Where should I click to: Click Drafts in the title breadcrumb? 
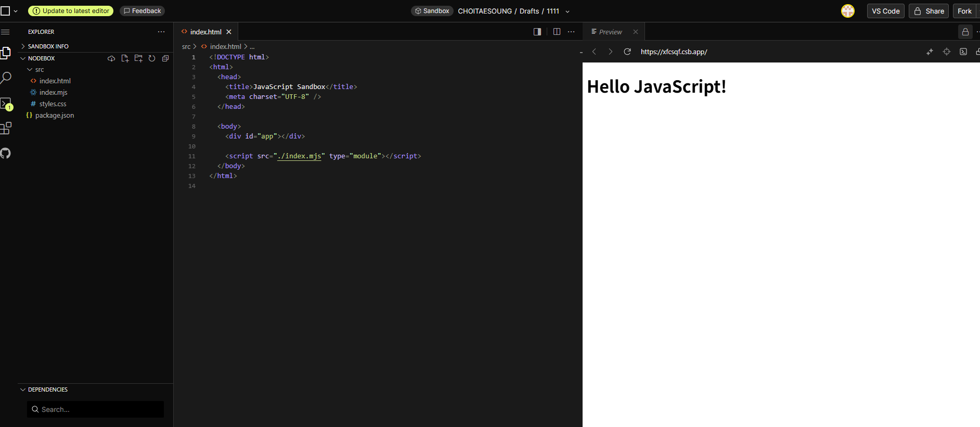coord(529,11)
